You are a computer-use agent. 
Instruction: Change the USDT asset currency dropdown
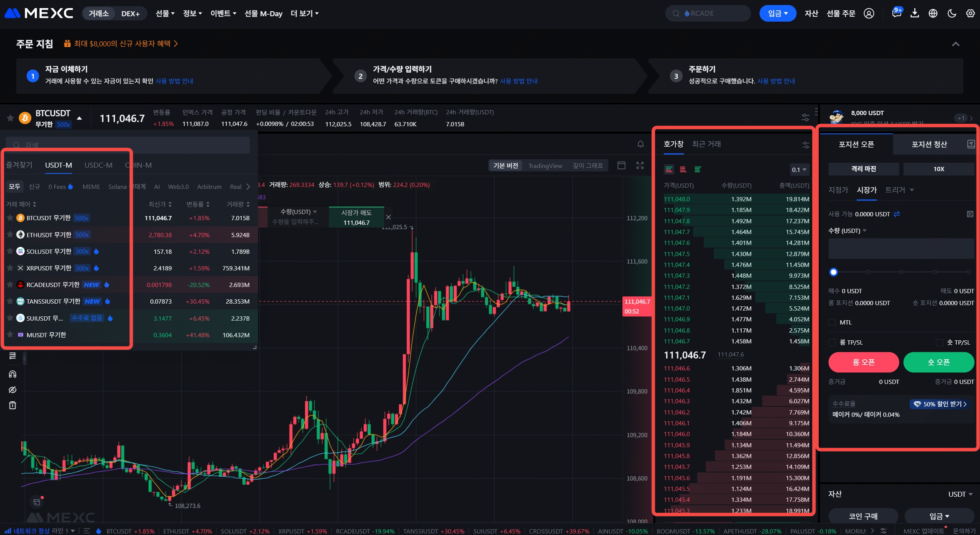click(x=960, y=494)
